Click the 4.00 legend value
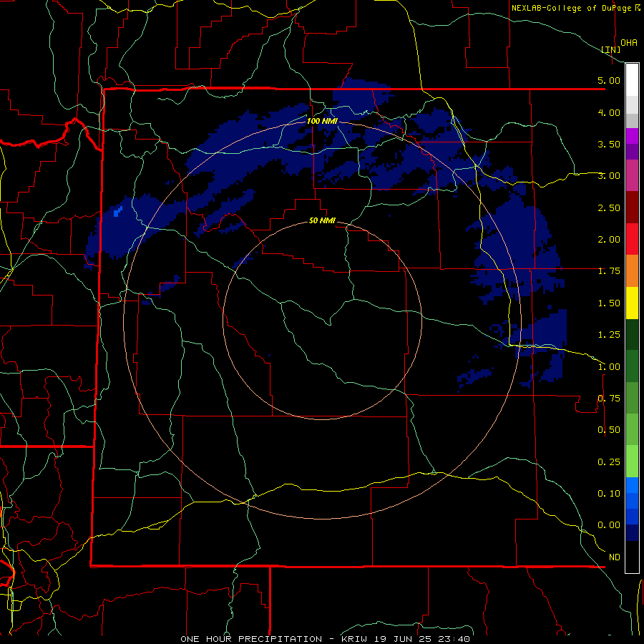Screen dimensions: 644x644 [609, 112]
